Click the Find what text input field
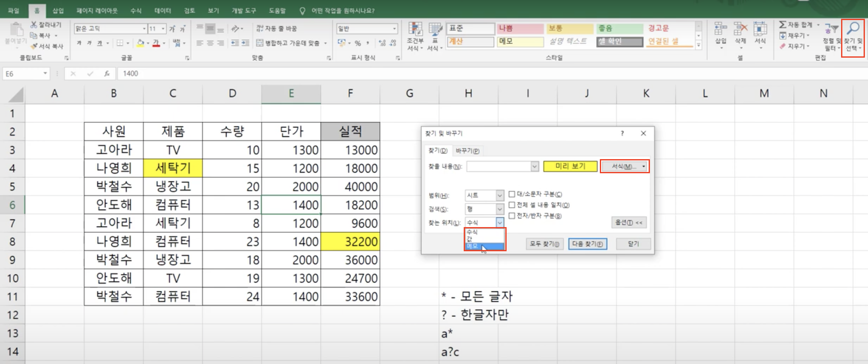 point(499,166)
